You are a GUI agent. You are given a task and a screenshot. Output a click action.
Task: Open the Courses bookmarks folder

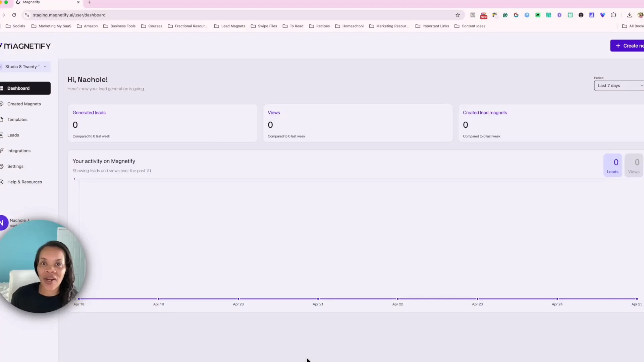tap(152, 26)
